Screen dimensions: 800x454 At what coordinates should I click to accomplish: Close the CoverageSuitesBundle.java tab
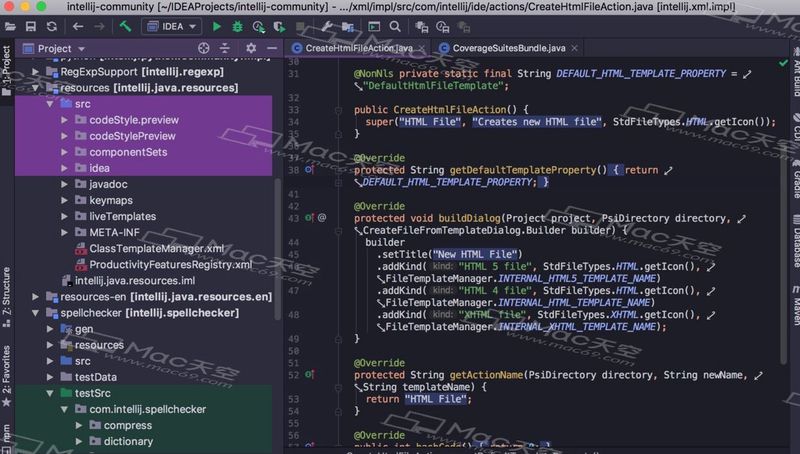pos(574,48)
